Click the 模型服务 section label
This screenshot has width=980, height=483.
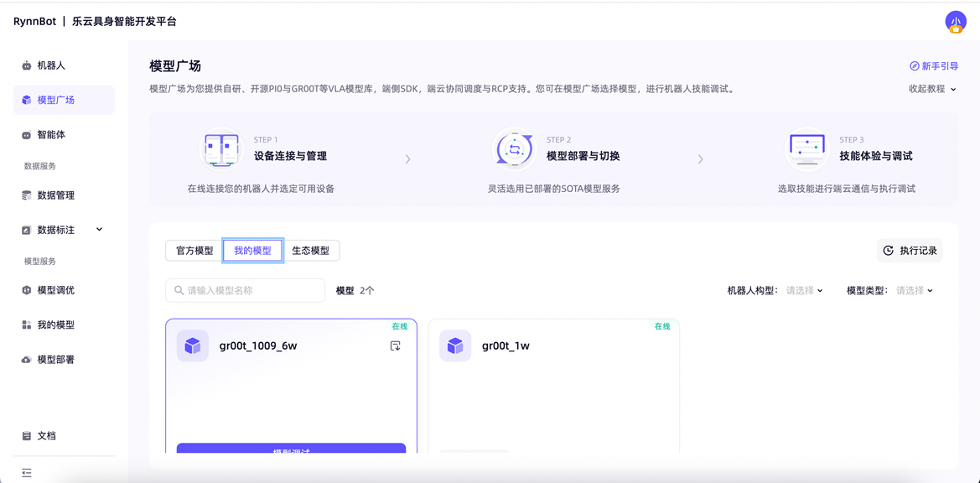tap(40, 261)
